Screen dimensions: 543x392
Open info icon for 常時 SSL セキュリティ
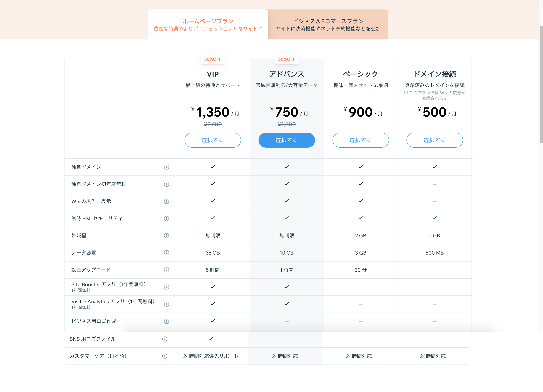[x=166, y=218]
